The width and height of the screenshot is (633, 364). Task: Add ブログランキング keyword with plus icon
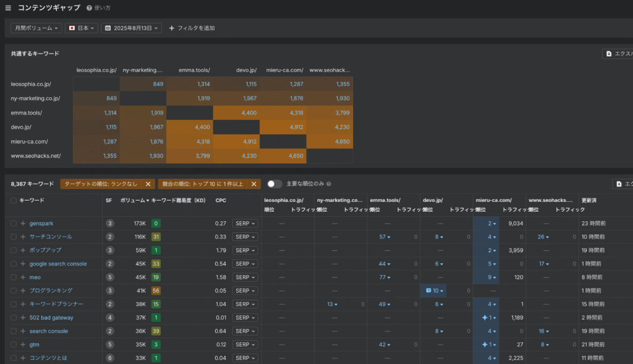click(23, 290)
